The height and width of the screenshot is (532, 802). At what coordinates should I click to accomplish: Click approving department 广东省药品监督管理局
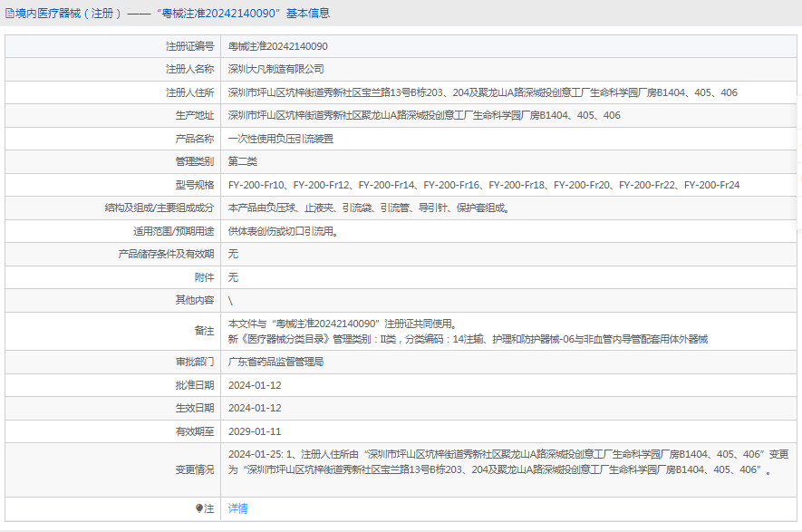tap(275, 363)
